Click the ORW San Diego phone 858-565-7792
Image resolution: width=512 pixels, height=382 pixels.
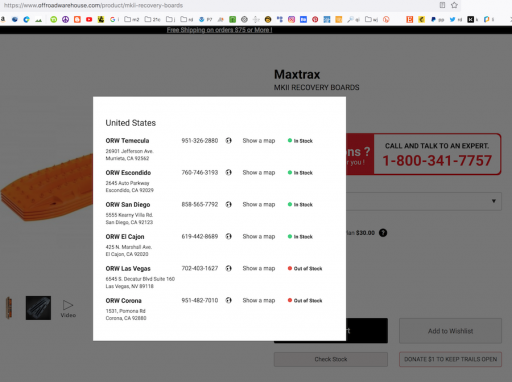pyautogui.click(x=200, y=205)
